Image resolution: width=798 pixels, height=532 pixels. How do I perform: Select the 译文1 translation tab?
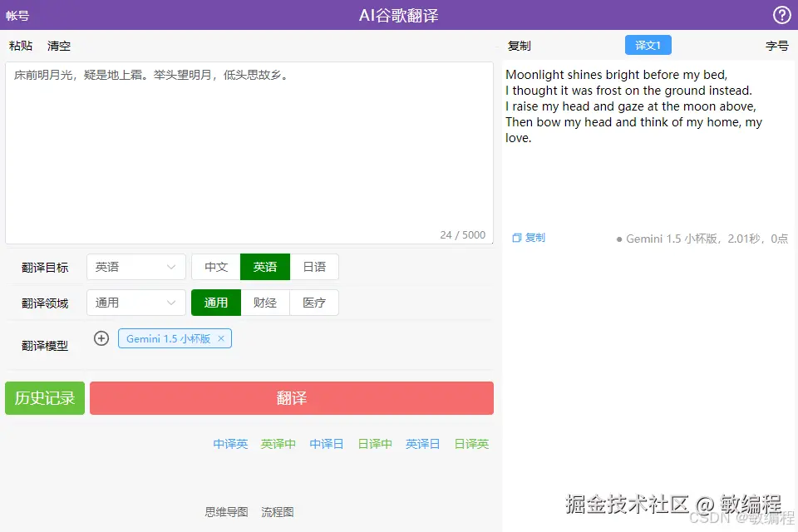pyautogui.click(x=648, y=45)
